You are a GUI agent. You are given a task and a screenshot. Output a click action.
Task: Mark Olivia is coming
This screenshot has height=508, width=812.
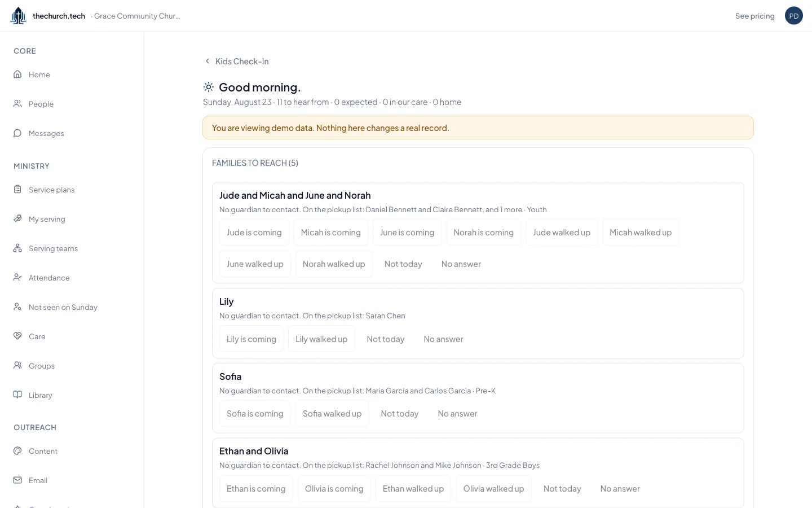(x=334, y=489)
